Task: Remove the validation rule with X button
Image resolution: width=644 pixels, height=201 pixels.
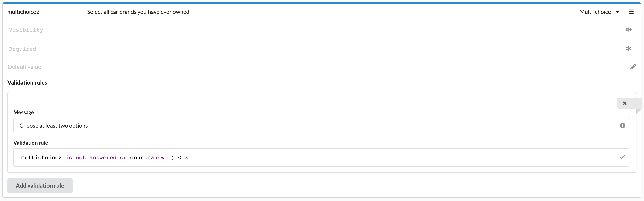Action: 625,103
